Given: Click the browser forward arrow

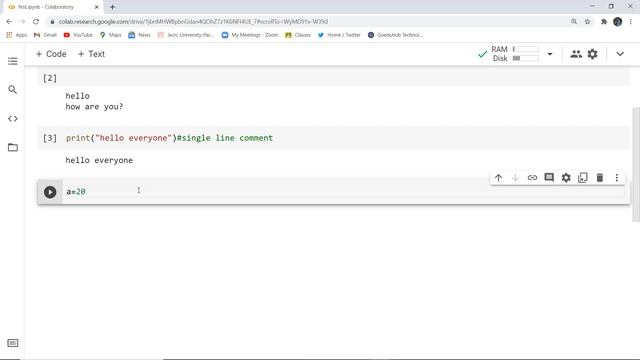Looking at the screenshot, I should 22,22.
